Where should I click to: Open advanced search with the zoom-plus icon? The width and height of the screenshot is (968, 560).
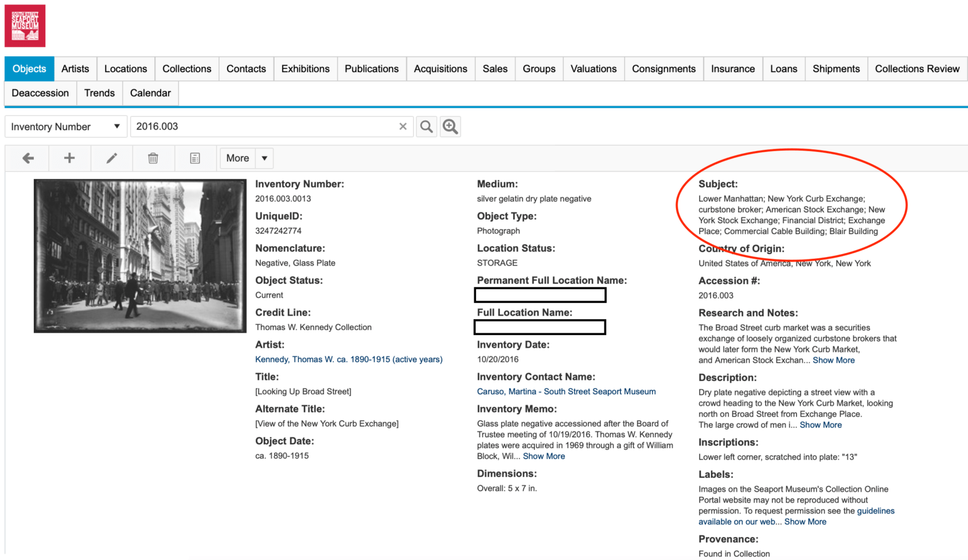(450, 126)
